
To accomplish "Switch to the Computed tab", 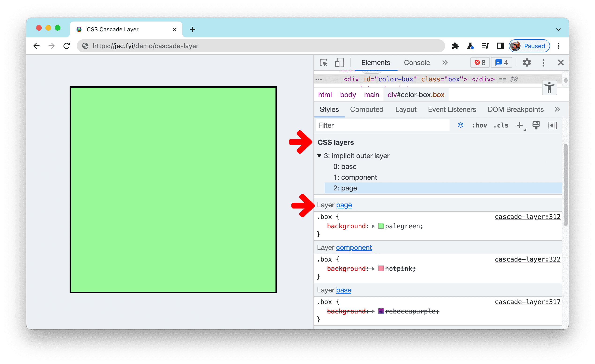I will tap(366, 109).
